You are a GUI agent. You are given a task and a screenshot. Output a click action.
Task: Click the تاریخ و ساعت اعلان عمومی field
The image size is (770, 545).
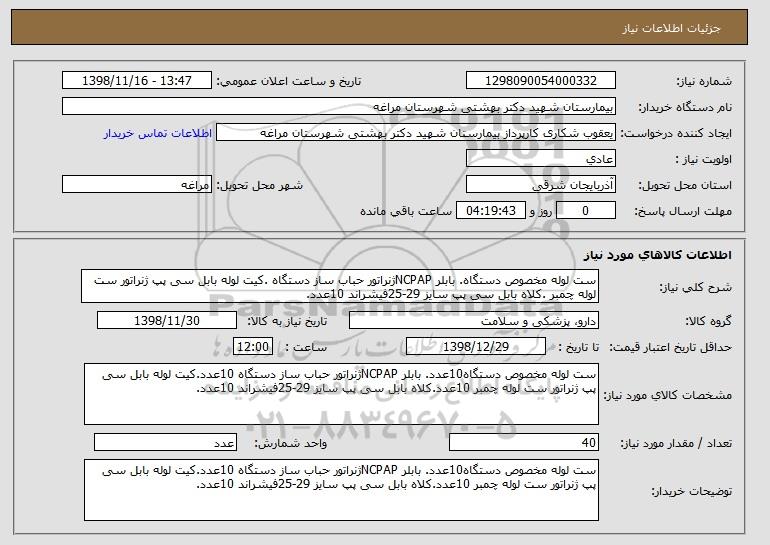(x=137, y=81)
